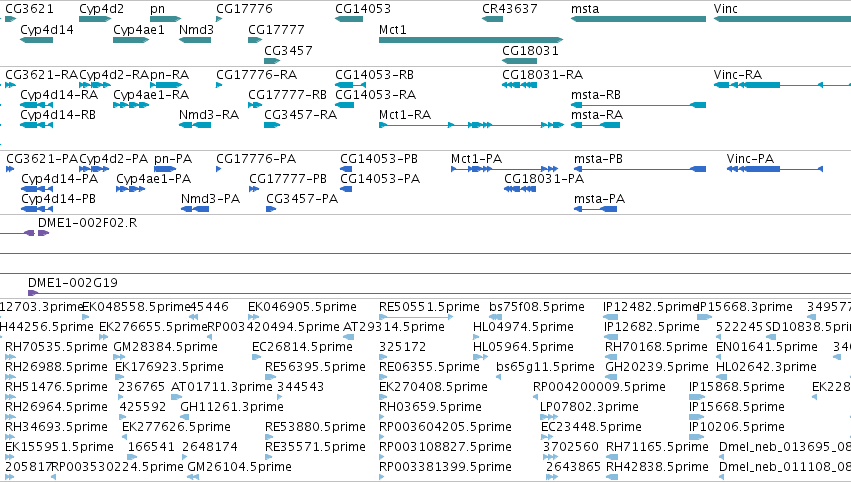Select the RE35571.5prime EST label
The image size is (851, 482).
tap(315, 447)
